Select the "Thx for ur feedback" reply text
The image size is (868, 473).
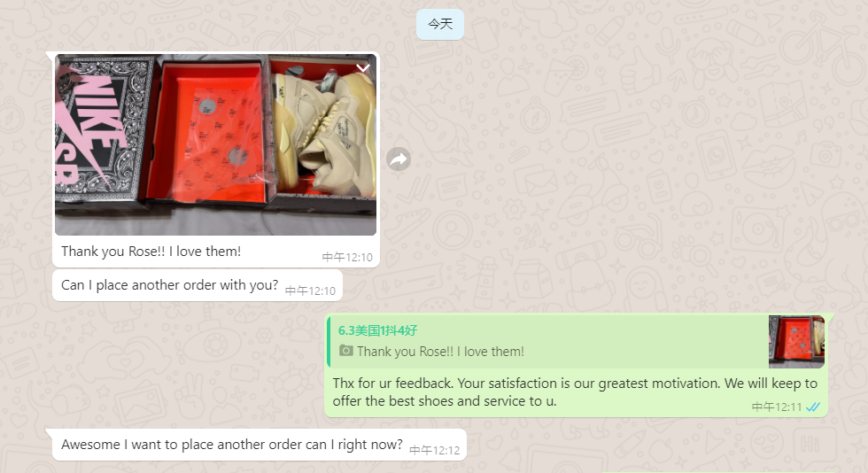pyautogui.click(x=575, y=392)
